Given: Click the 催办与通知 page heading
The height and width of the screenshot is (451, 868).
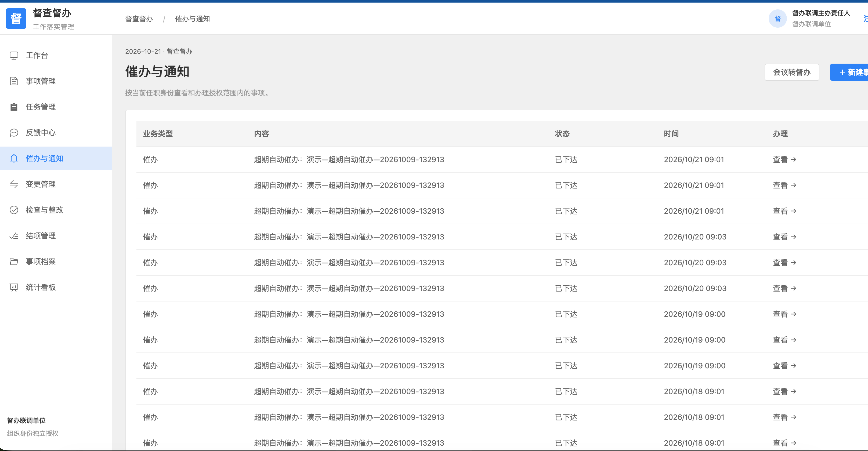Looking at the screenshot, I should click(157, 72).
